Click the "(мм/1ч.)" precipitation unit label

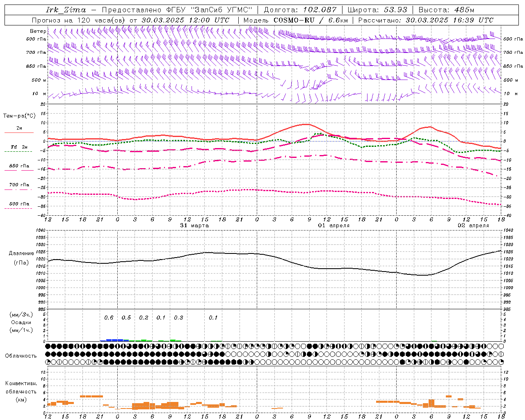point(21,330)
